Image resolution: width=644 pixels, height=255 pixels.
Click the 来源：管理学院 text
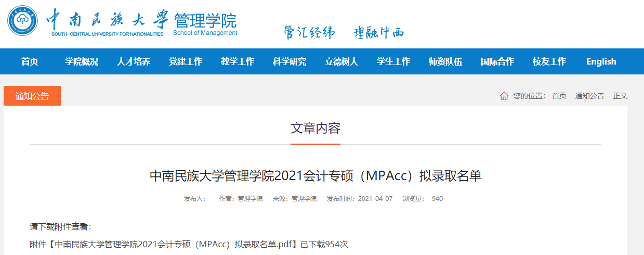pos(295,199)
